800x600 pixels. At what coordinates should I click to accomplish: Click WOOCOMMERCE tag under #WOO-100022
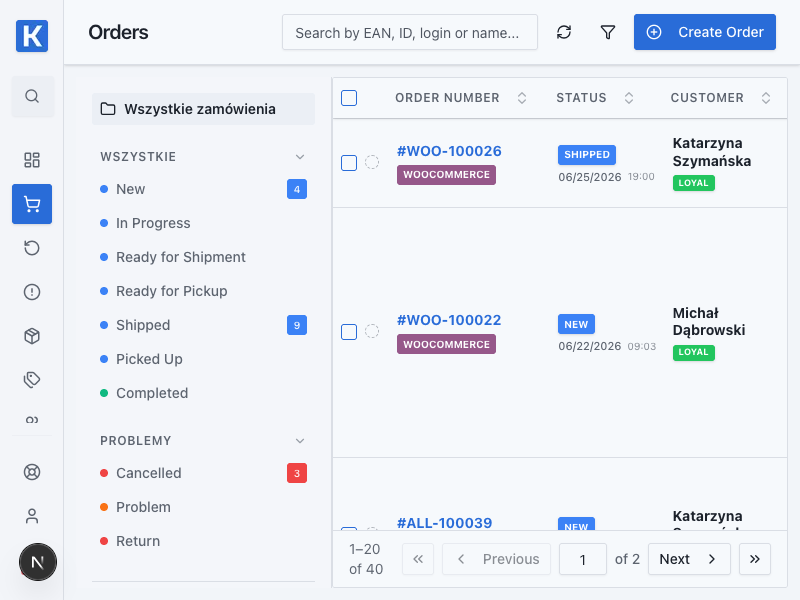(x=446, y=344)
